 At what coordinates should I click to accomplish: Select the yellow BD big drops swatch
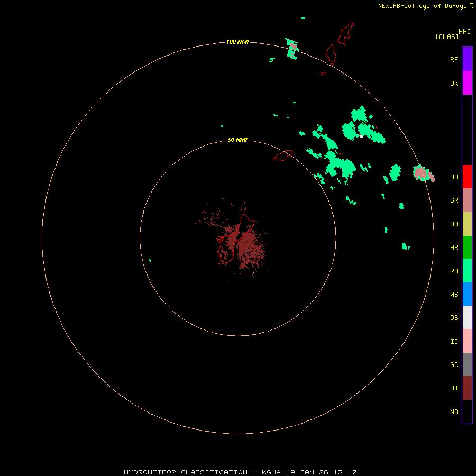point(467,224)
